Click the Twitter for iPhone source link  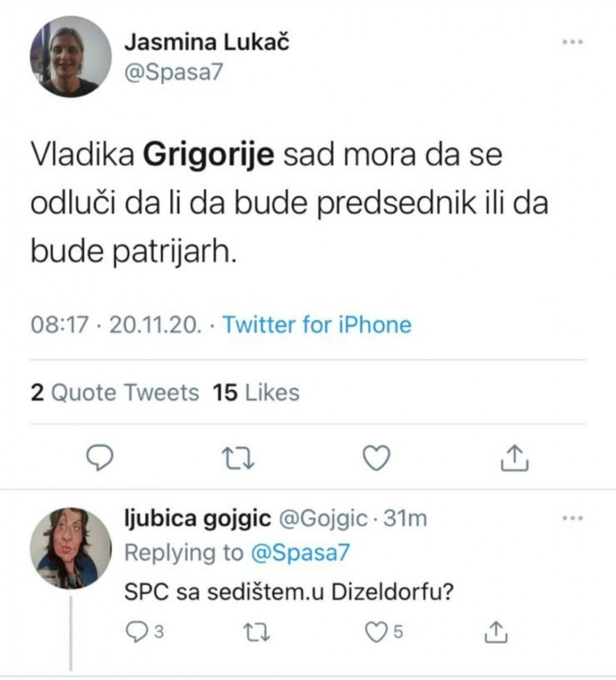coord(317,325)
